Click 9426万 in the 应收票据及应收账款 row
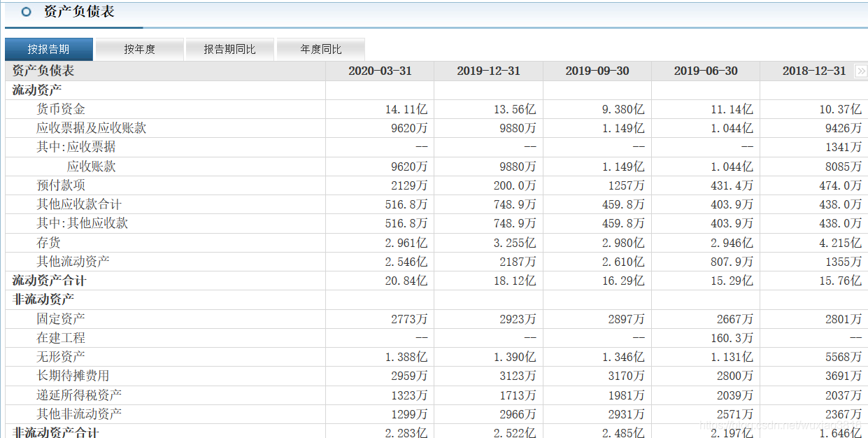 tap(844, 129)
